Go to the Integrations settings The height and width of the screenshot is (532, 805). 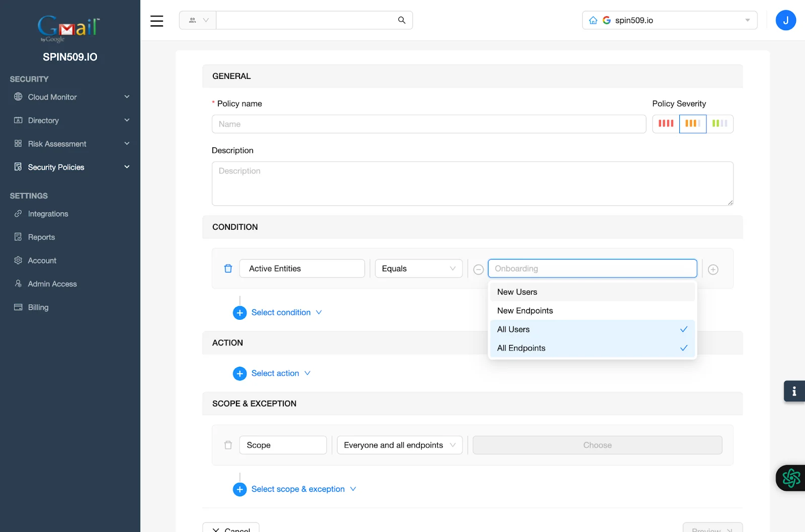click(x=48, y=213)
